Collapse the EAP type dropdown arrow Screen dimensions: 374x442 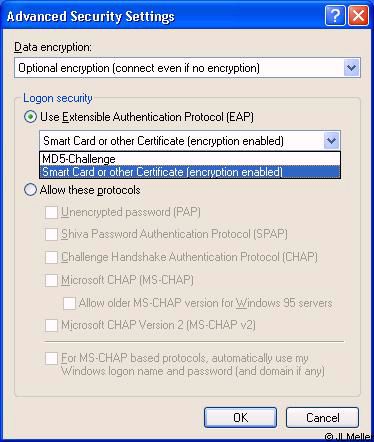pyautogui.click(x=331, y=140)
